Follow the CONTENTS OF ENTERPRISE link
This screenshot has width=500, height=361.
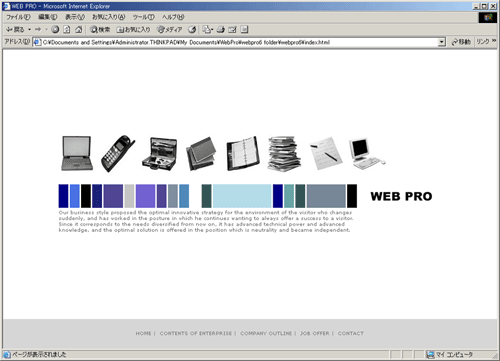196,333
